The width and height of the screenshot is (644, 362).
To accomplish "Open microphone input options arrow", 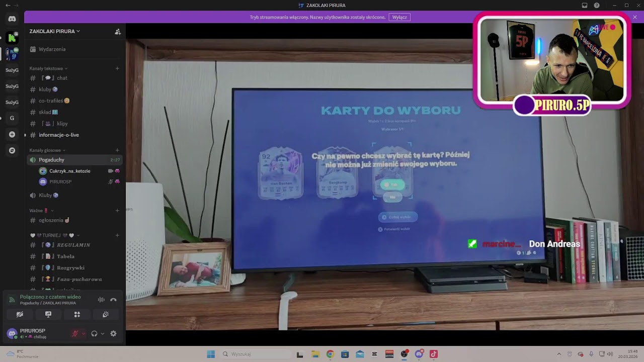I will point(83,333).
